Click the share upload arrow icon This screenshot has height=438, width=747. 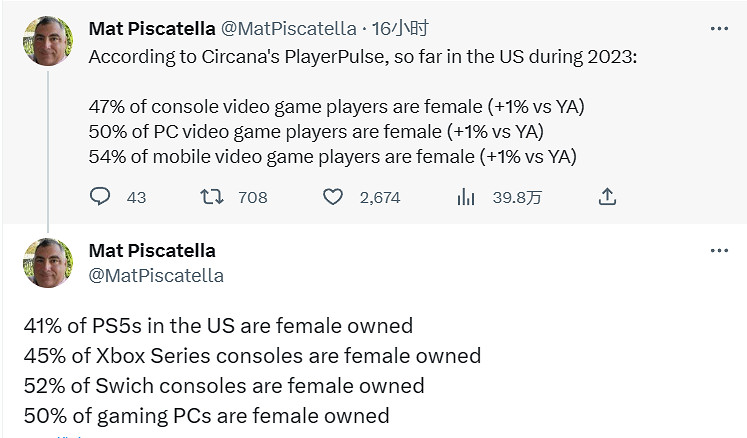tap(607, 197)
